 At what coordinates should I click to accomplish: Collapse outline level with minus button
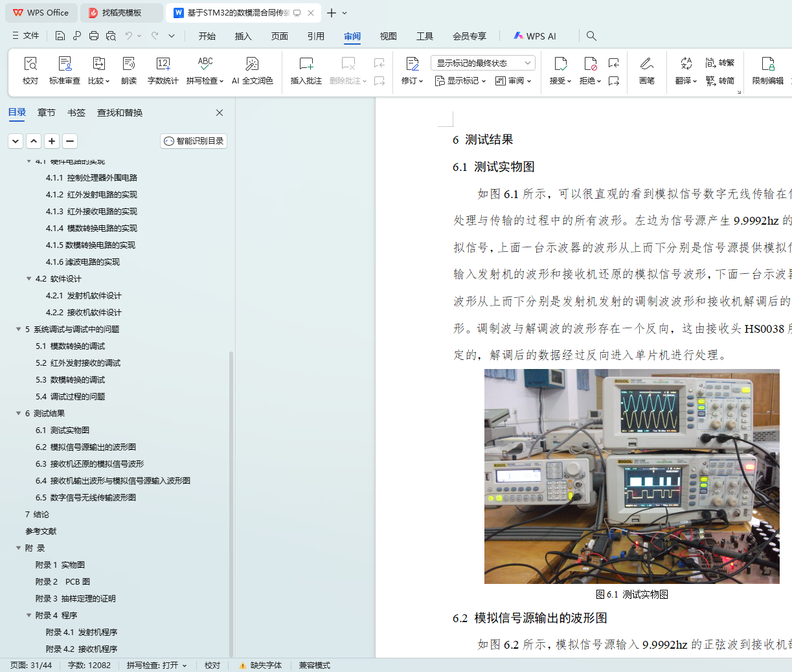(70, 140)
